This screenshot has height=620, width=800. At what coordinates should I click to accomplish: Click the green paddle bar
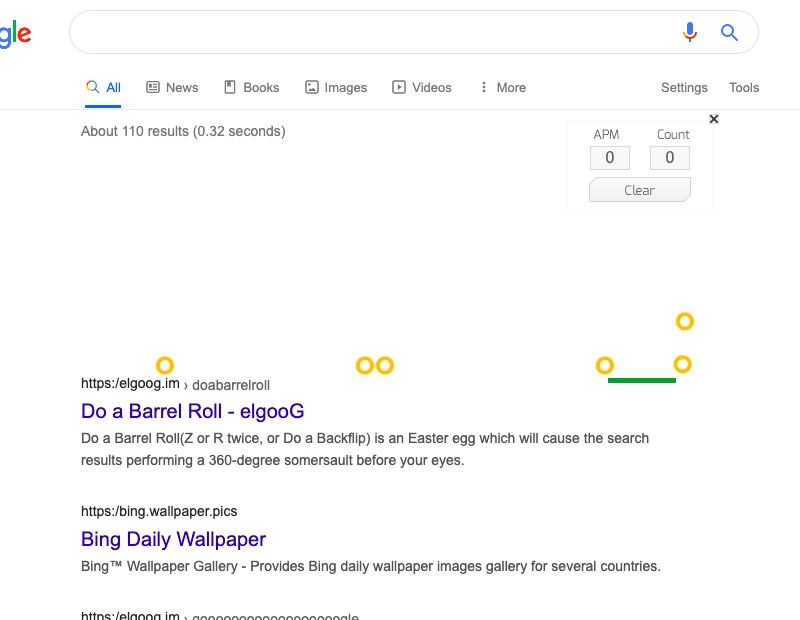(x=642, y=380)
